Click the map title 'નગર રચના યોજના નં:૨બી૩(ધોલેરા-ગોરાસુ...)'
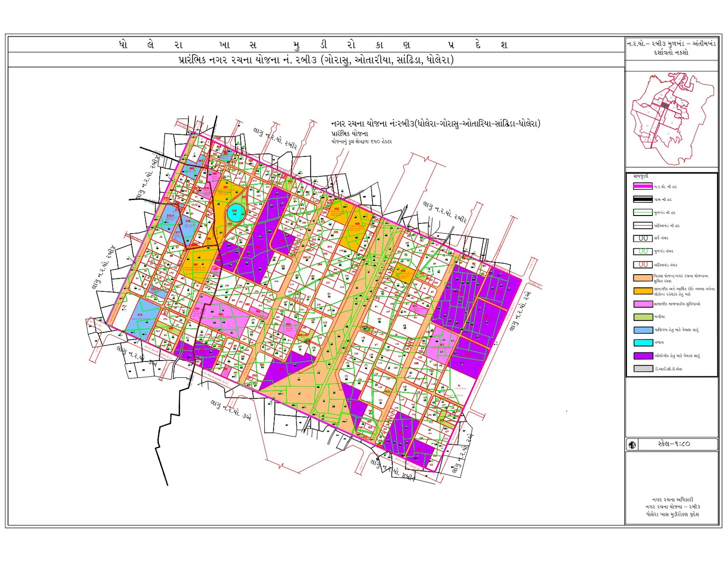 (x=435, y=124)
